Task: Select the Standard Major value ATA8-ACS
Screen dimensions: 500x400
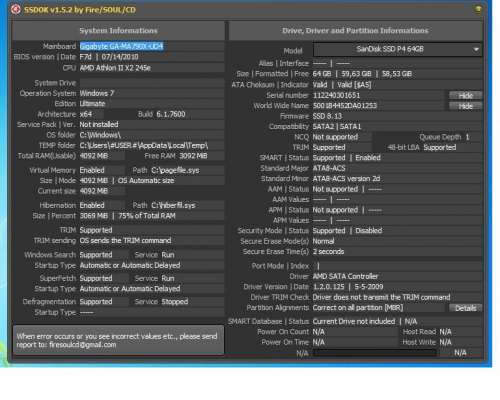Action: click(x=329, y=168)
